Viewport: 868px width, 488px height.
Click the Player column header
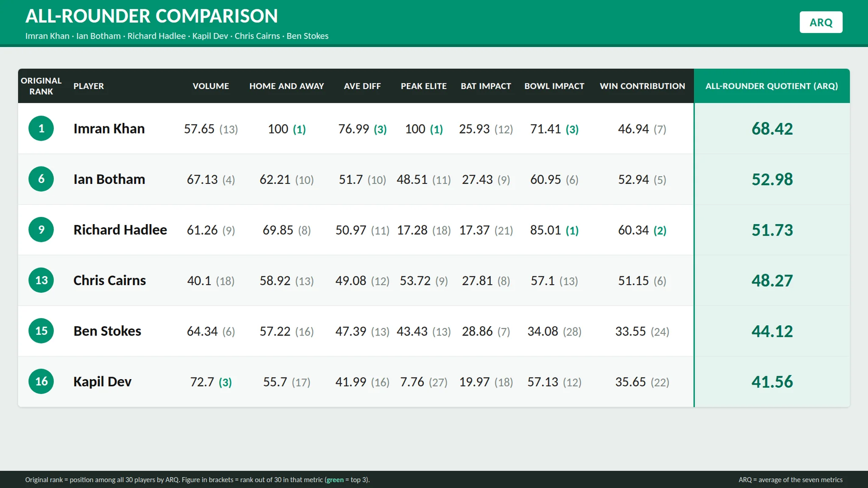point(89,86)
